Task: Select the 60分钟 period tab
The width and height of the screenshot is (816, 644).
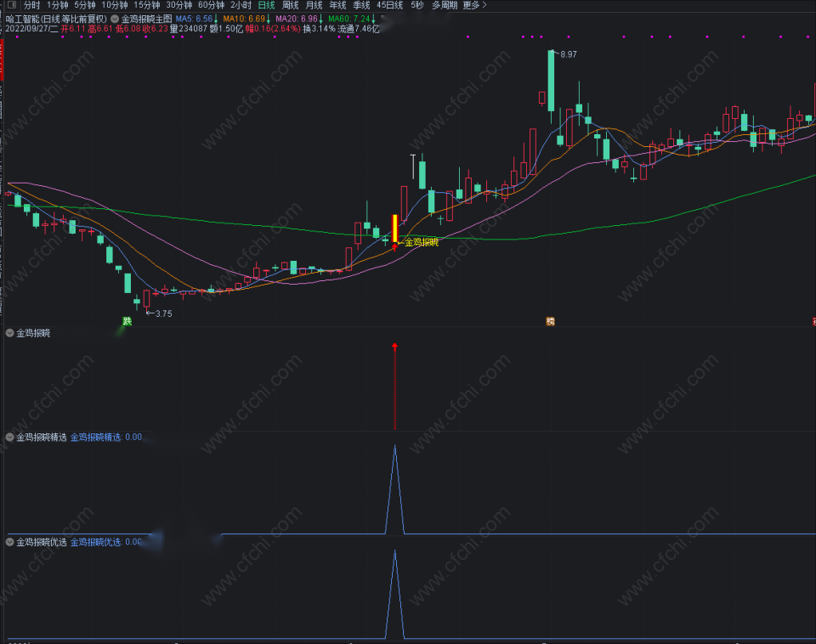Action: click(212, 5)
